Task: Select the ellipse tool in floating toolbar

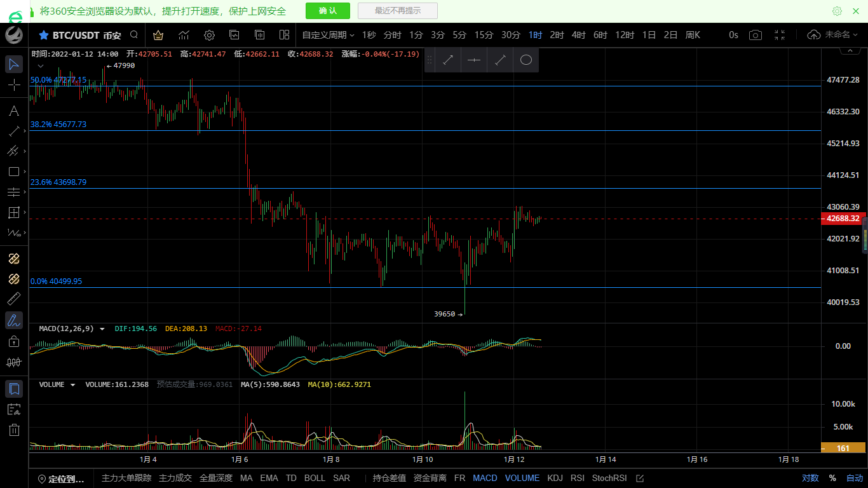Action: (x=526, y=60)
